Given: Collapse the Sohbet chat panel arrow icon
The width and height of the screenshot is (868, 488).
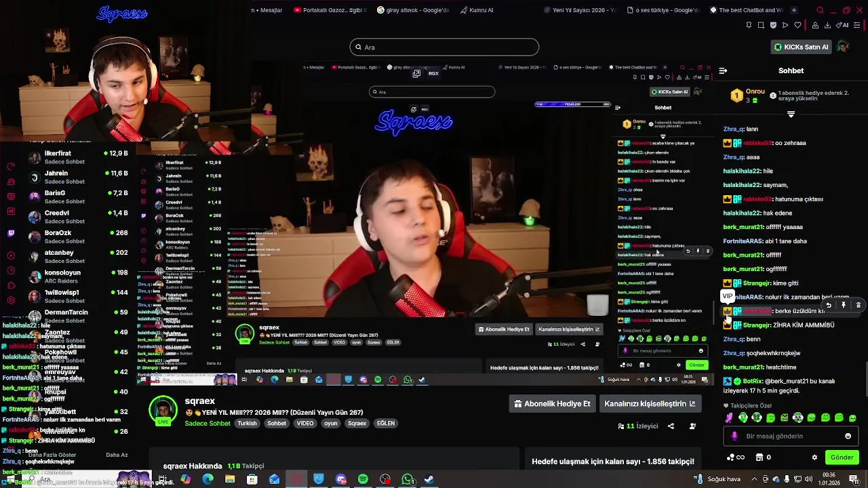Looking at the screenshot, I should (723, 70).
